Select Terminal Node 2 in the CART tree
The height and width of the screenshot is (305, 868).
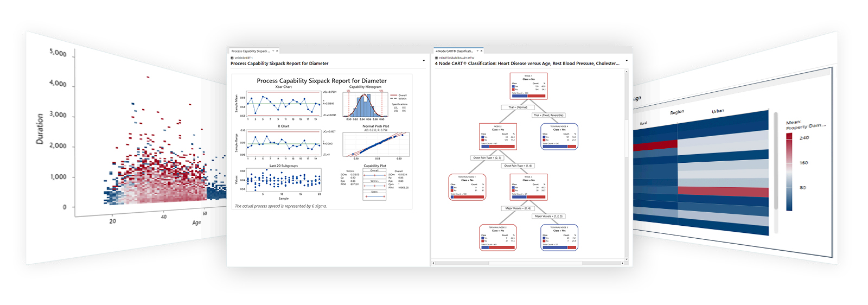[x=498, y=238]
